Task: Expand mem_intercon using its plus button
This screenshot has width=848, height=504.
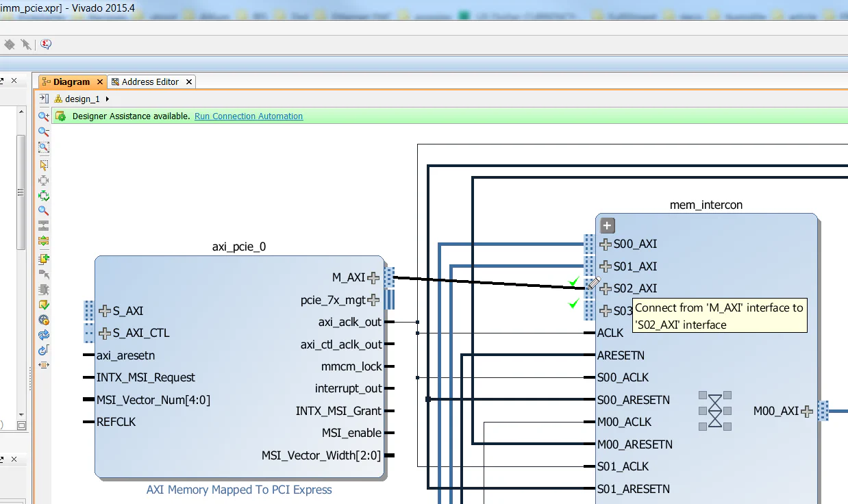Action: click(x=607, y=225)
